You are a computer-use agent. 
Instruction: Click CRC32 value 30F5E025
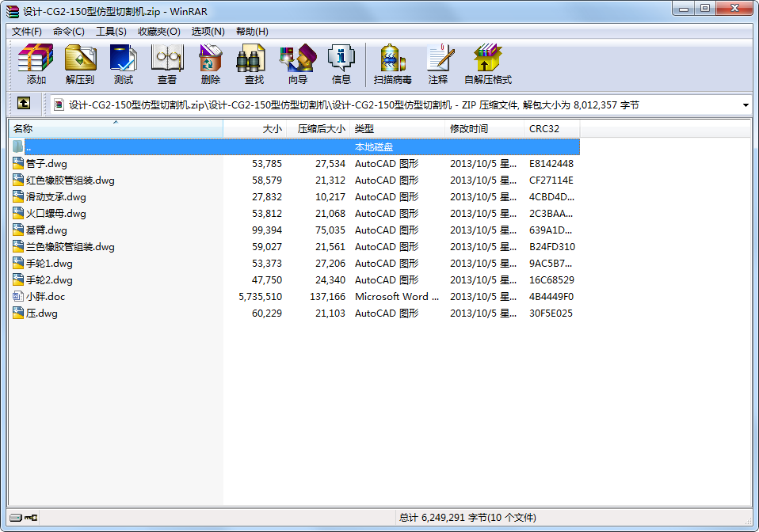coord(551,313)
